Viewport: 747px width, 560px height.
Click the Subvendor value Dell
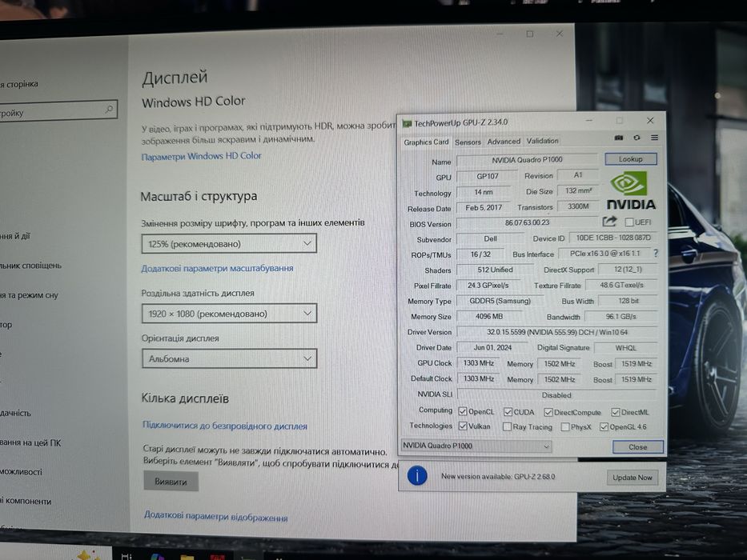coord(490,238)
